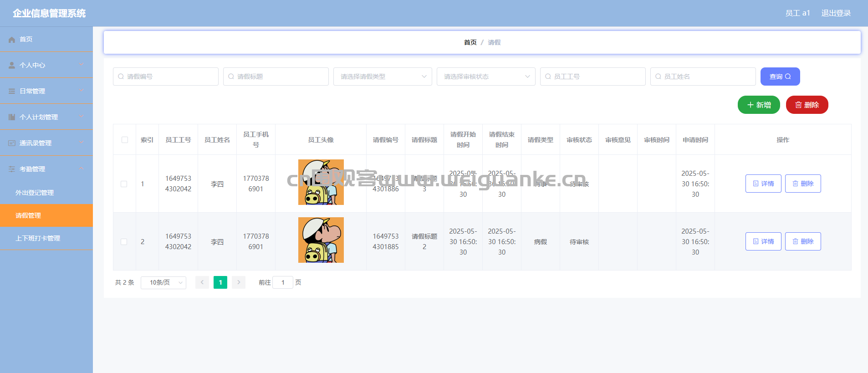Open the 10条/页 page size selector

(163, 283)
